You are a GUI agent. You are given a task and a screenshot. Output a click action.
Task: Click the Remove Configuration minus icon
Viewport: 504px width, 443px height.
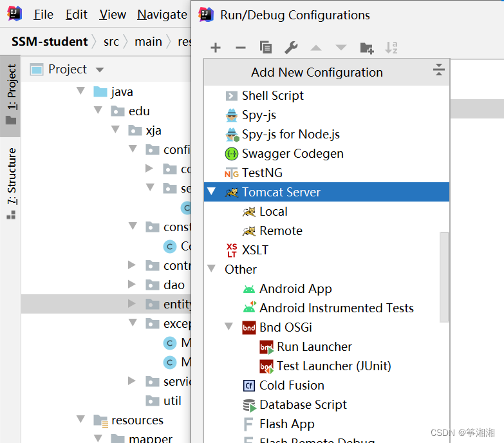[240, 48]
